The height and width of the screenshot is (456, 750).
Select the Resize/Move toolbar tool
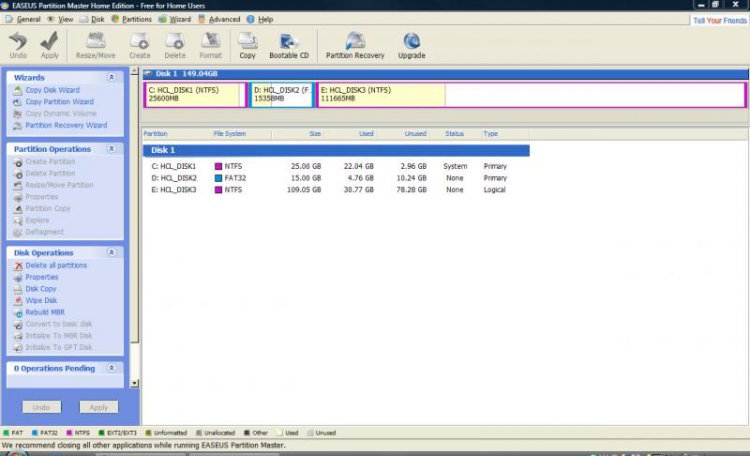point(96,45)
